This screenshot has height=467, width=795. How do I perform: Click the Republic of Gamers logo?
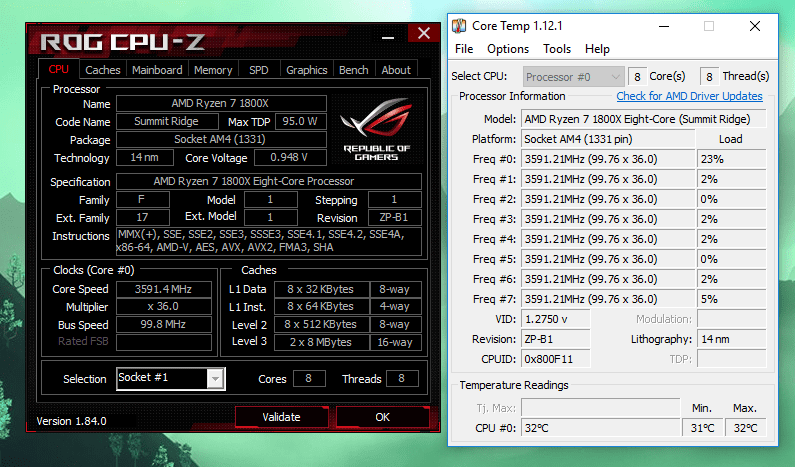click(x=376, y=130)
